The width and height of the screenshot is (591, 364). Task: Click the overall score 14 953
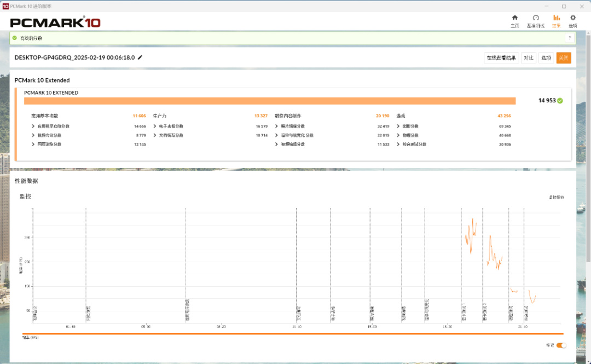pyautogui.click(x=547, y=100)
